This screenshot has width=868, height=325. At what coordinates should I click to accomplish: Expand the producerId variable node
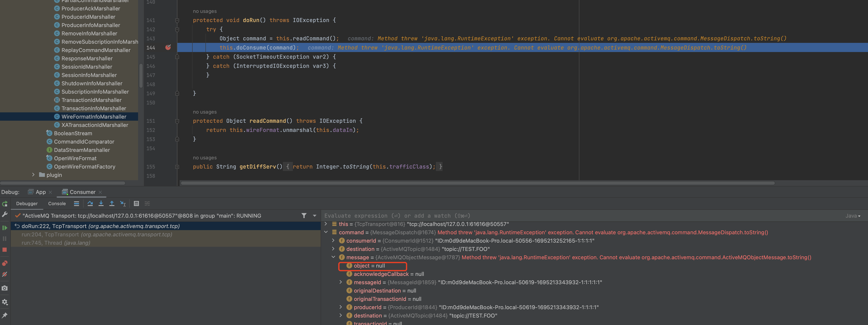(x=341, y=307)
